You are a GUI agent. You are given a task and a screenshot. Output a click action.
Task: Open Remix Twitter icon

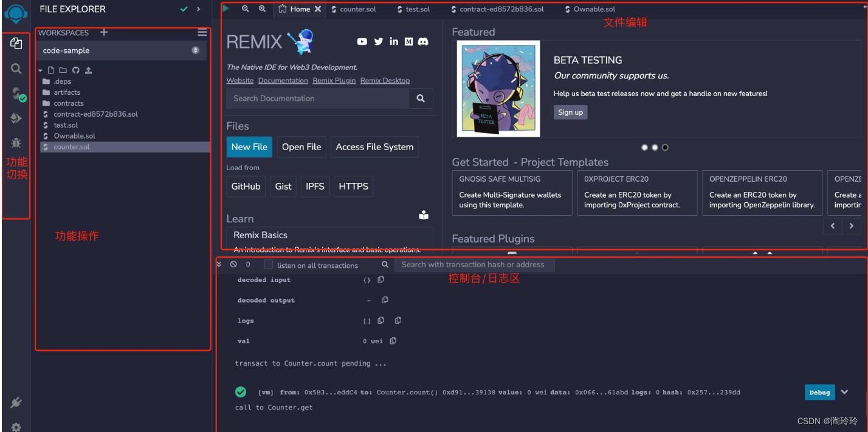(x=379, y=41)
